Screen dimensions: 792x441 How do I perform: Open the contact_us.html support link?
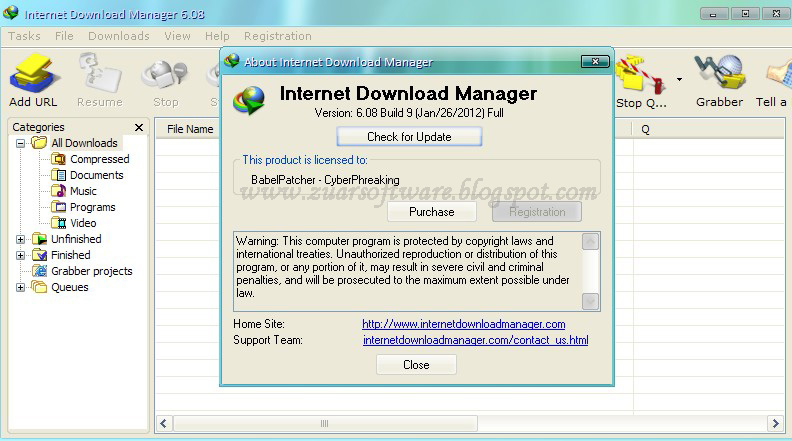(476, 340)
